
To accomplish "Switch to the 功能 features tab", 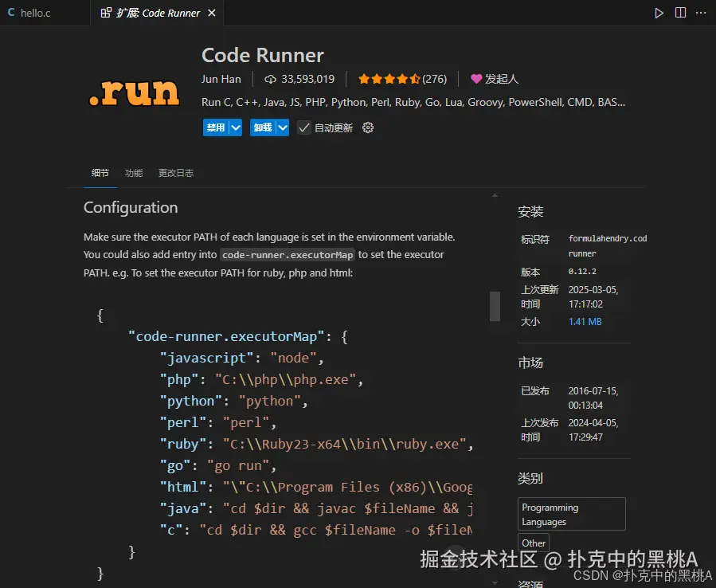I will click(134, 173).
